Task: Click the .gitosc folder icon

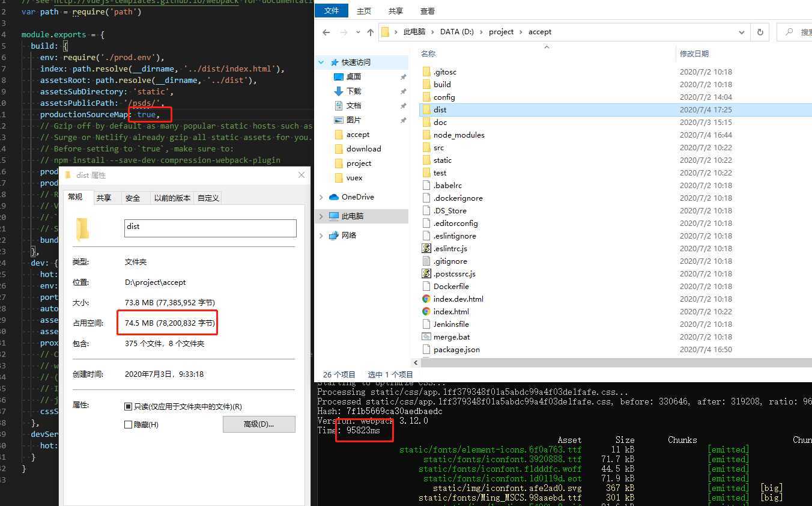Action: pos(426,72)
